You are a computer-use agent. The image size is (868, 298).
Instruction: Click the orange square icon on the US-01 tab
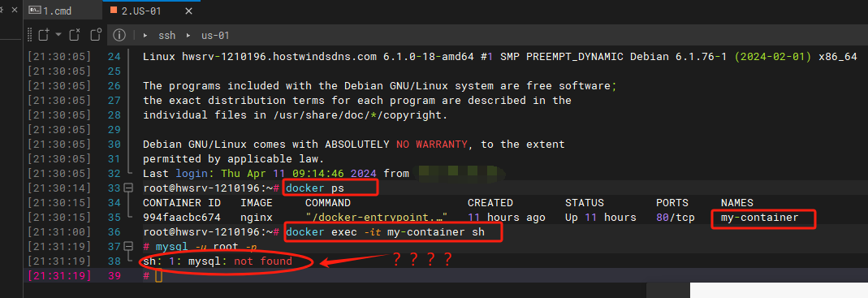[x=114, y=10]
